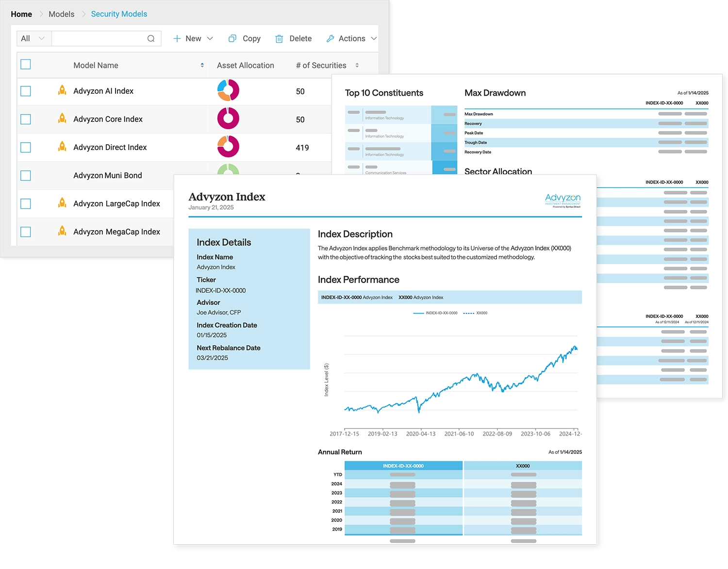Click Index Creation Date value 01/15/2025

212,335
